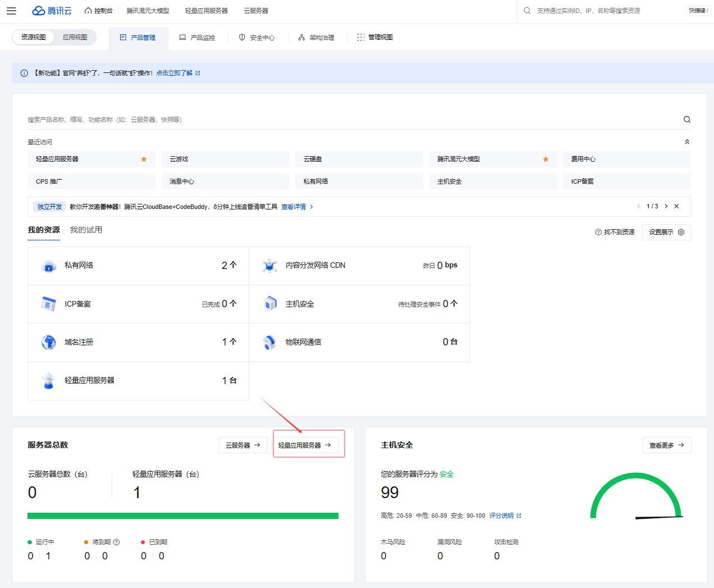
Task: Close the announcement banner
Action: click(676, 206)
